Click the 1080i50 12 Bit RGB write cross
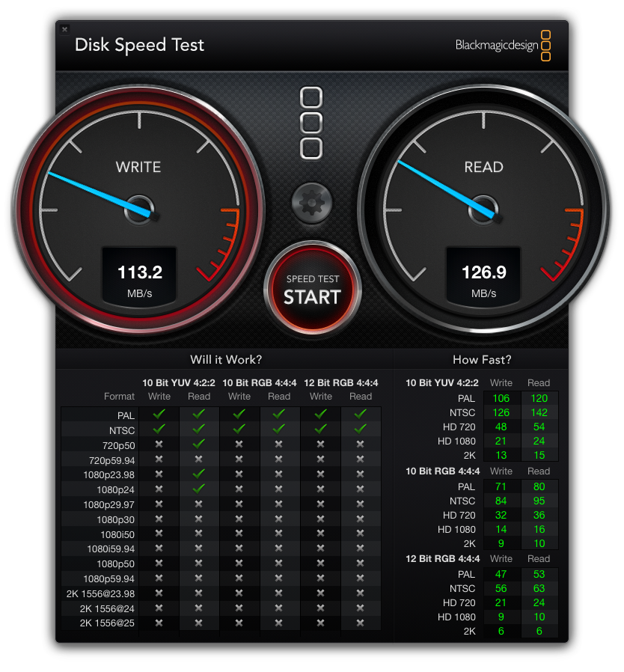This screenshot has height=672, width=624. click(320, 534)
